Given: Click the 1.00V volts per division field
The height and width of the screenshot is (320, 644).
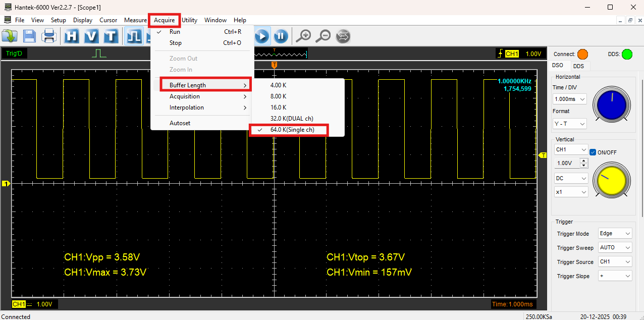Looking at the screenshot, I should coord(567,163).
